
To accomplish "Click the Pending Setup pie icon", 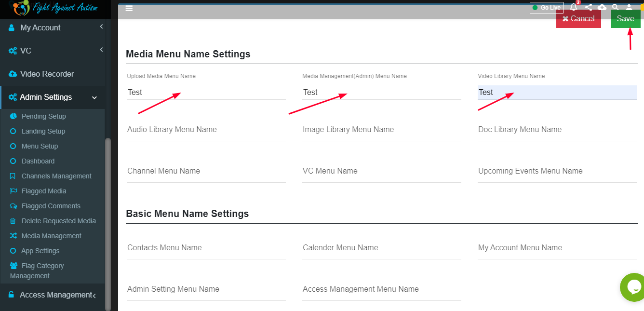I will [13, 116].
